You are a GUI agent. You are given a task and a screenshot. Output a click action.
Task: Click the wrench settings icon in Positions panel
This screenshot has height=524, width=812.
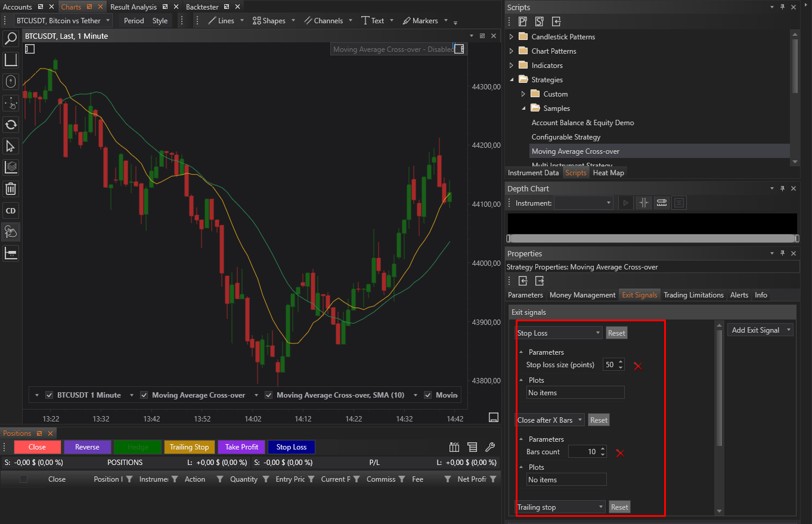point(490,447)
